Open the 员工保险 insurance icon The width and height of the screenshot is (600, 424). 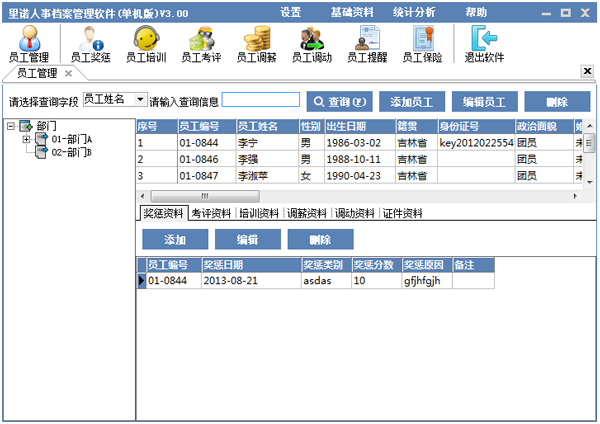click(423, 43)
